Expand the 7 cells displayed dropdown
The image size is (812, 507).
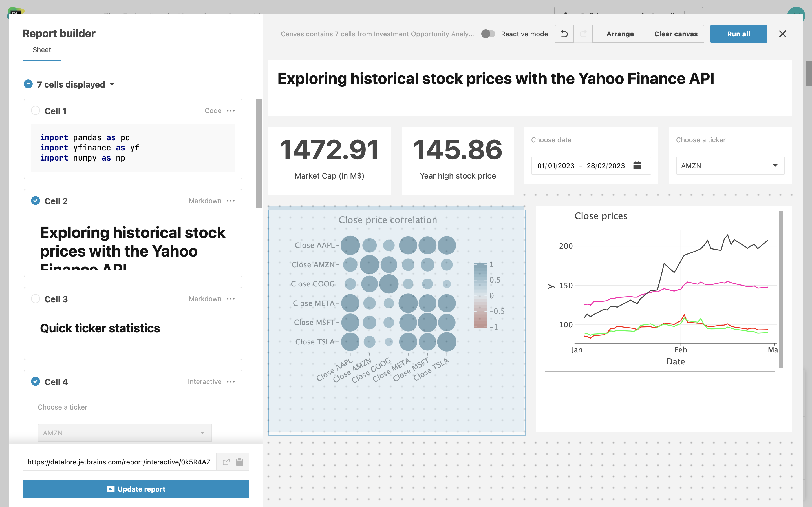point(112,84)
